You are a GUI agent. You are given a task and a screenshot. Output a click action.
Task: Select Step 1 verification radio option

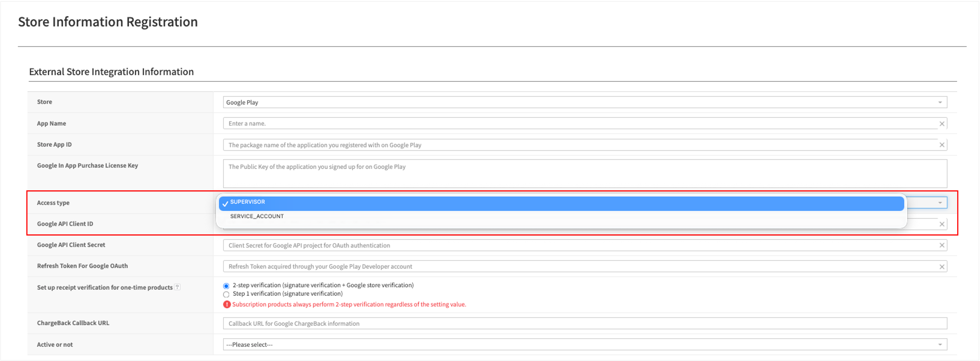(226, 294)
